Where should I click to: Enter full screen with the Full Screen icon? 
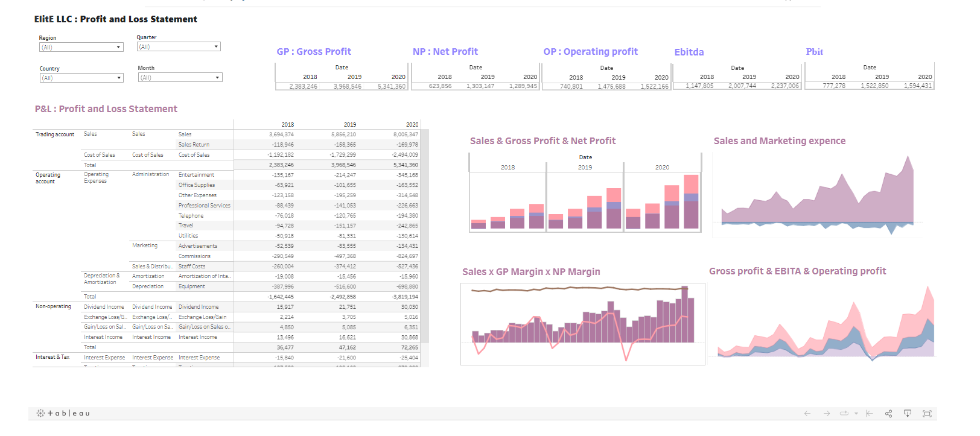click(927, 413)
